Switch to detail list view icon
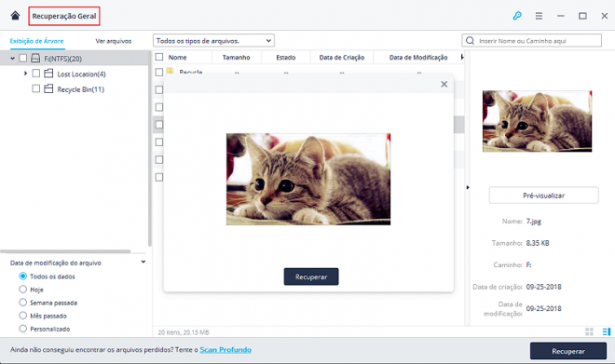The width and height of the screenshot is (615, 364). click(x=607, y=331)
